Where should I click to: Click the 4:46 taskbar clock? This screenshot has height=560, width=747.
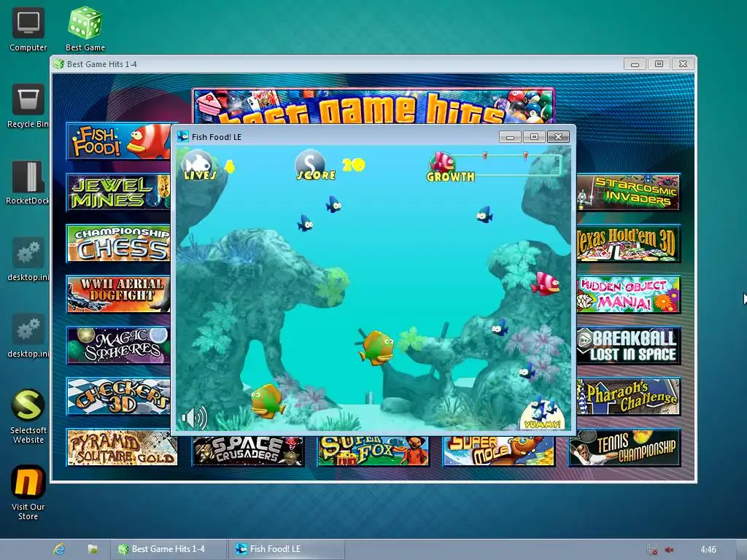tap(708, 550)
